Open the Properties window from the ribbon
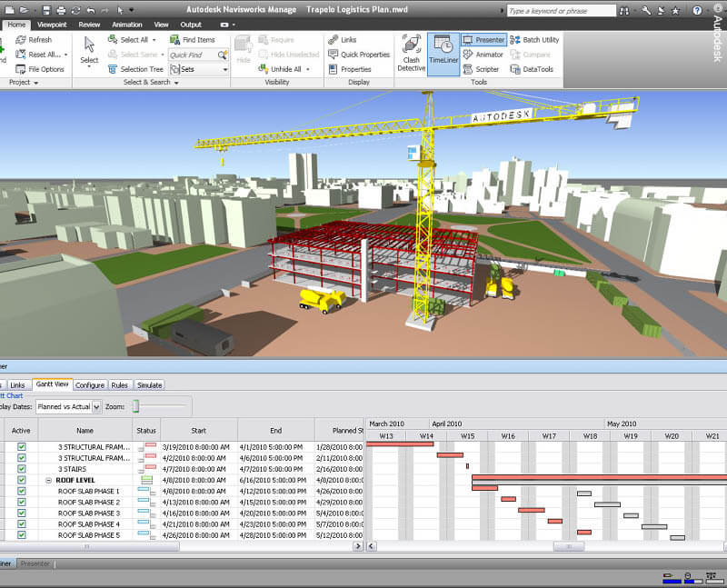The height and width of the screenshot is (588, 727). 350,69
